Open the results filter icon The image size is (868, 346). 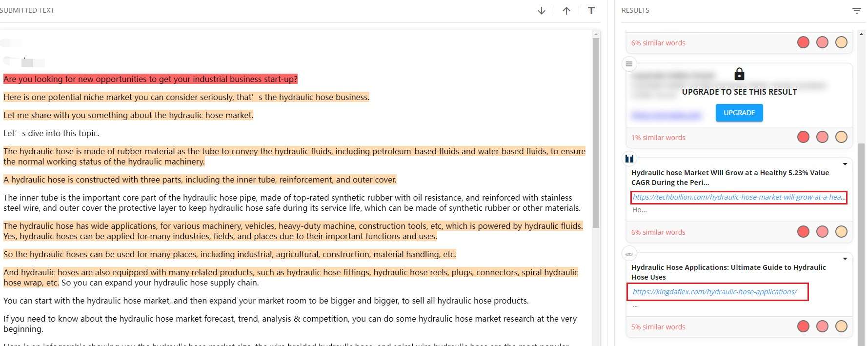click(856, 11)
